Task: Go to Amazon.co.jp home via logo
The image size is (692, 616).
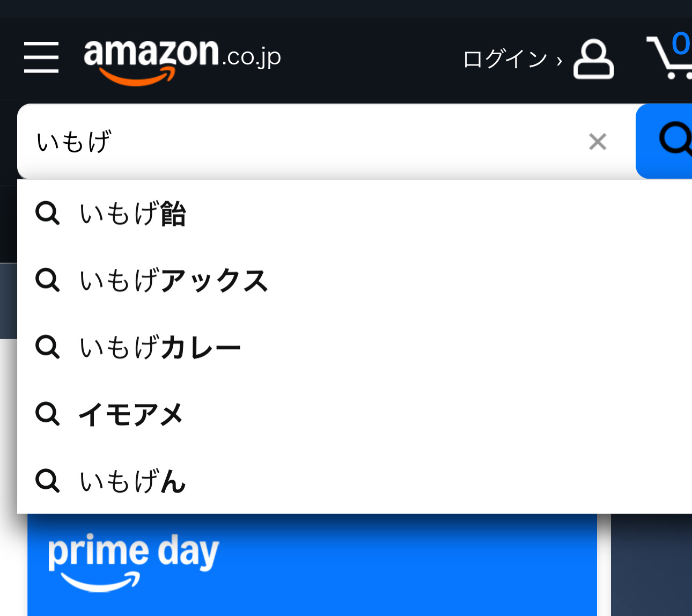Action: 182,60
